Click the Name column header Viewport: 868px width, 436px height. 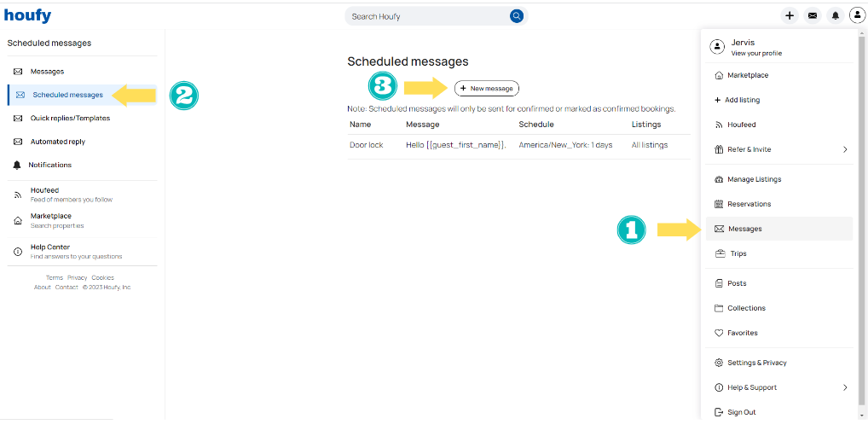pyautogui.click(x=361, y=125)
